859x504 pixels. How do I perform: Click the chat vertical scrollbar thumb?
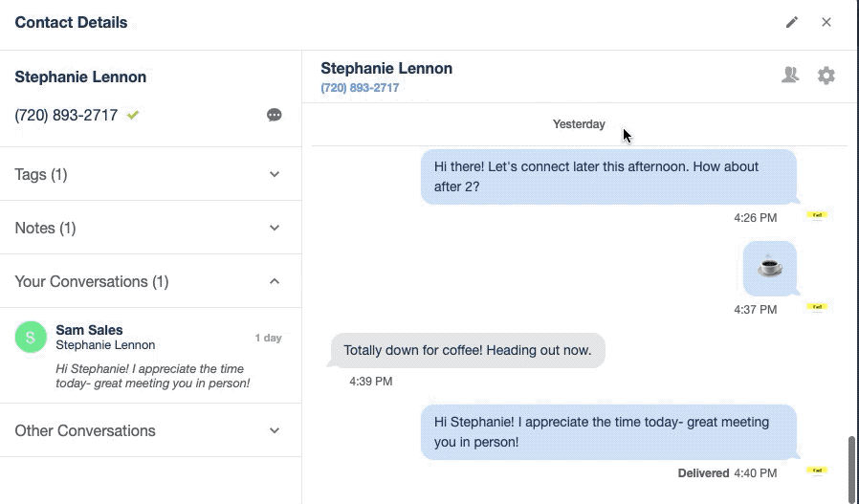pyautogui.click(x=851, y=469)
